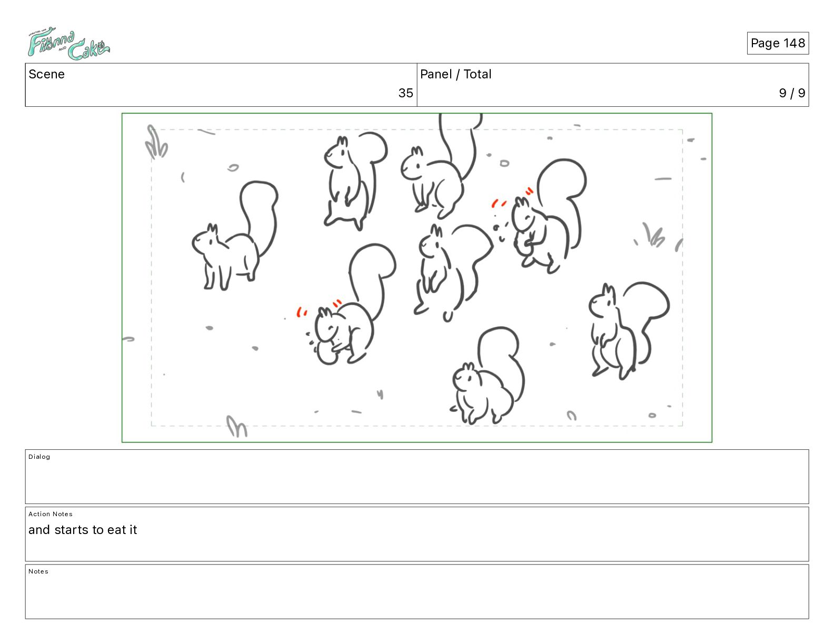Click inside the empty Notes box
This screenshot has height=644, width=834.
coord(417,591)
